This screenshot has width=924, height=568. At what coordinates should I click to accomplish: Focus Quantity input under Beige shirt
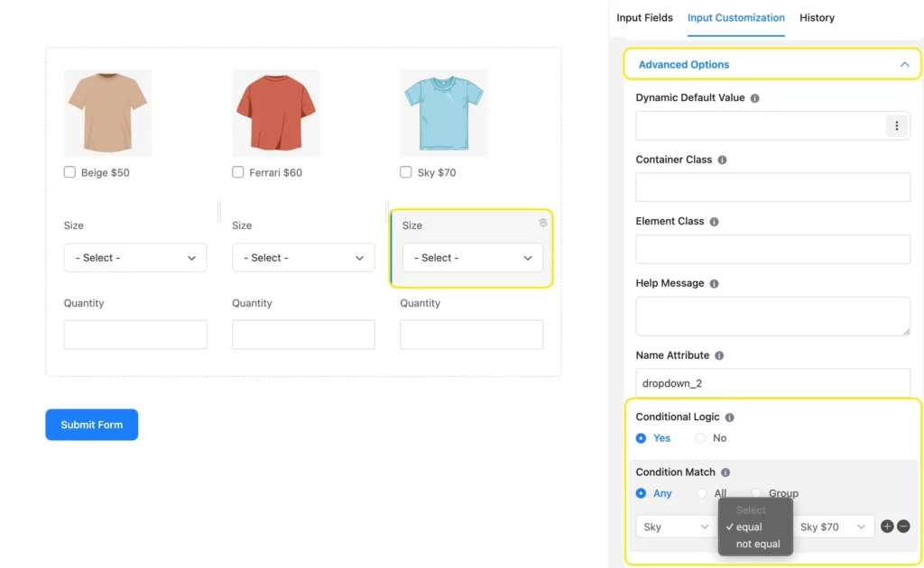135,334
